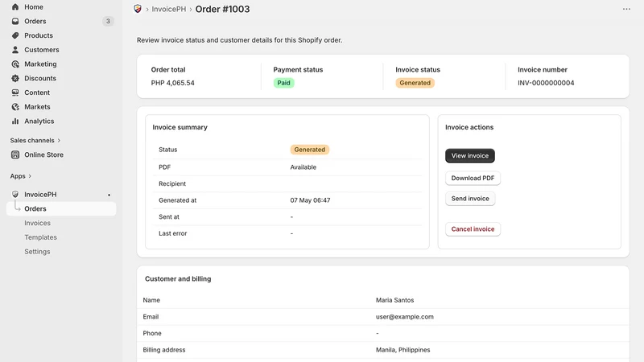Click the InvoicePH shield icon in sidebar

[x=15, y=195]
